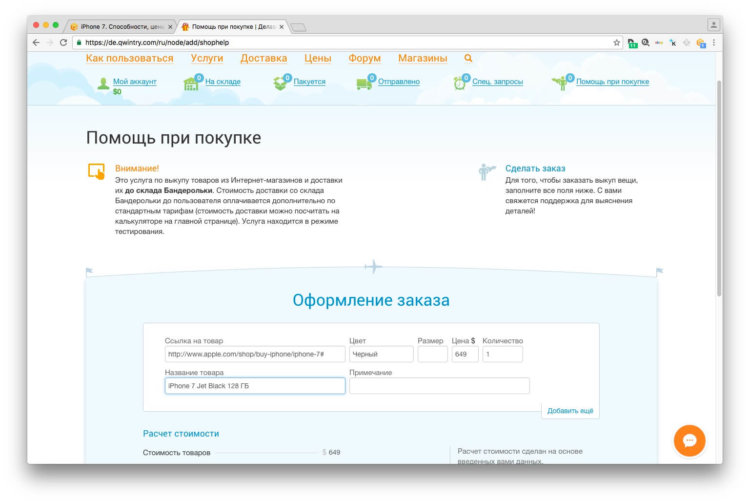Click the search magnifier in the site menu
750x503 pixels.
[x=468, y=58]
